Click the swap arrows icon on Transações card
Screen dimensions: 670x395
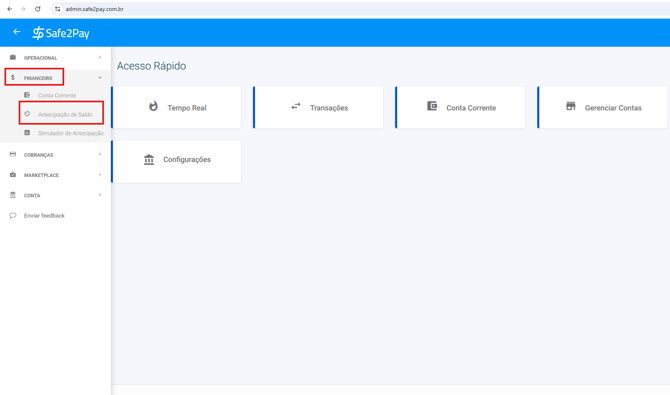coord(296,106)
